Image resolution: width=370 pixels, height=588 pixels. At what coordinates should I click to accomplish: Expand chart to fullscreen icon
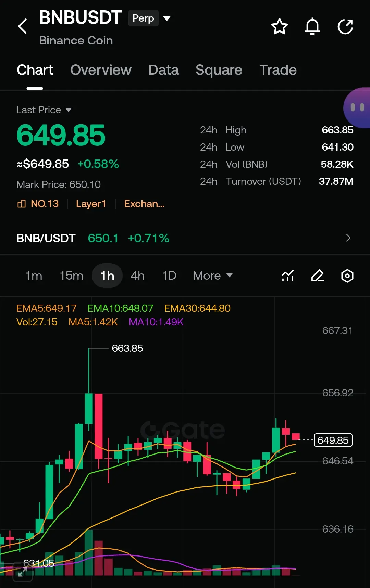coord(23,572)
